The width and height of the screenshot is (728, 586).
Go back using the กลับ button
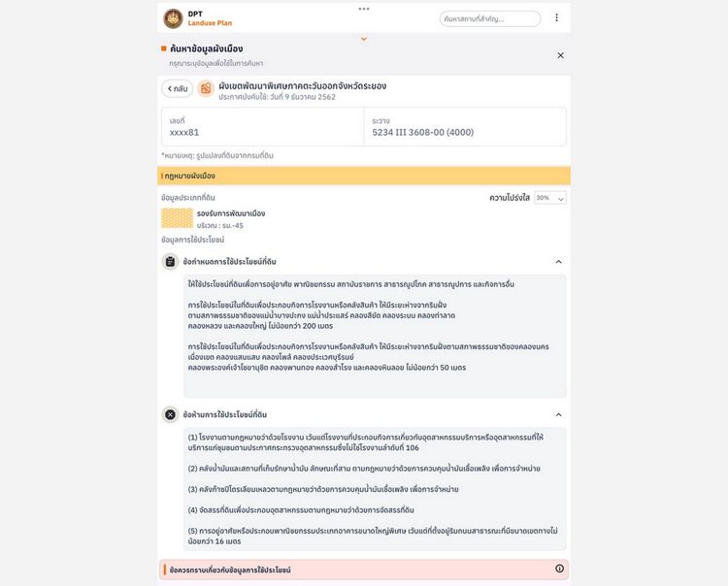click(178, 88)
